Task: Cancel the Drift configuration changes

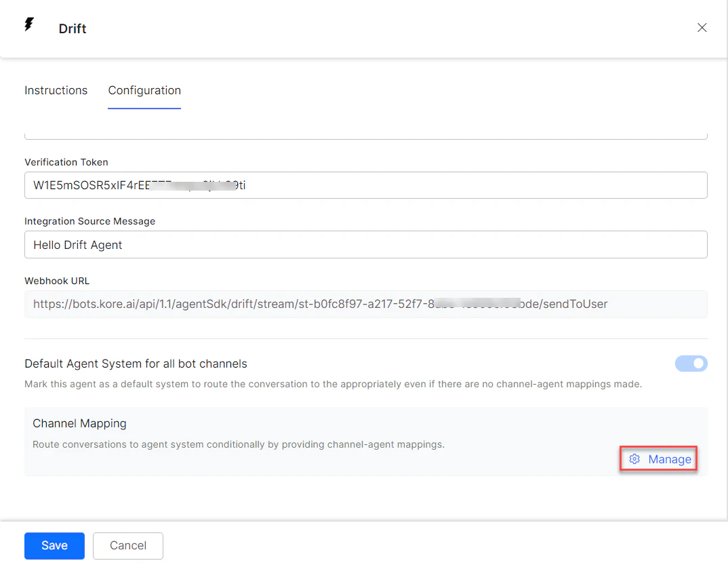Action: pos(127,545)
